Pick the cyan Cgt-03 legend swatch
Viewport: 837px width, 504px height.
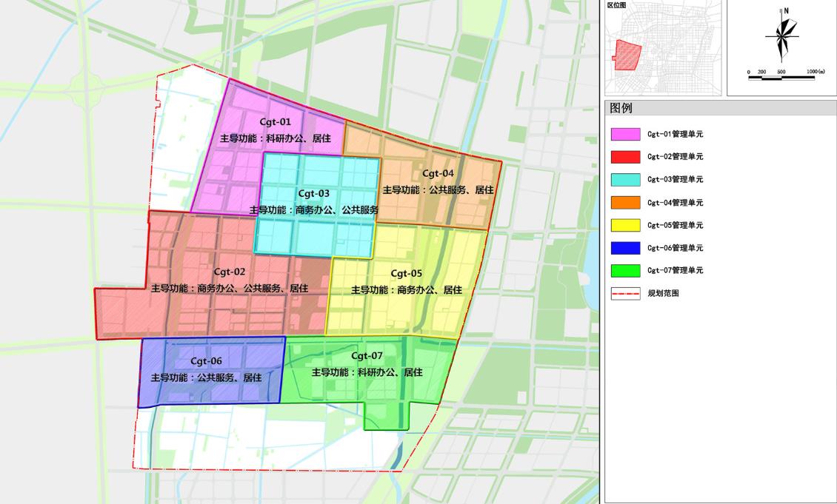coord(625,180)
